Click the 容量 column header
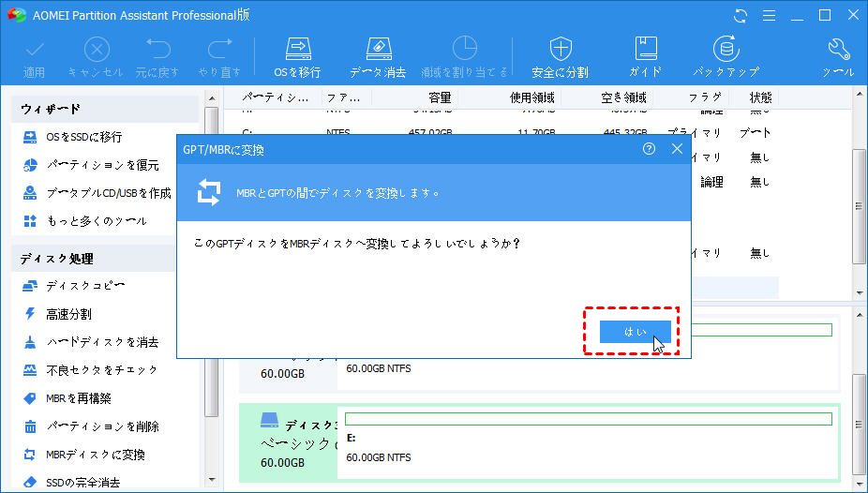This screenshot has width=868, height=493. tap(440, 97)
